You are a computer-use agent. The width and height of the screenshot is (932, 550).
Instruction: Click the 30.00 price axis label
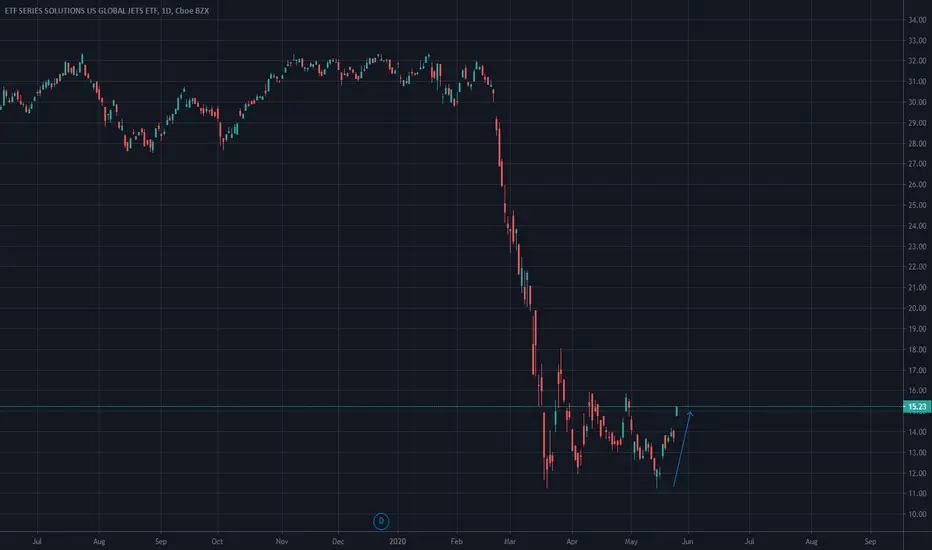click(x=917, y=102)
